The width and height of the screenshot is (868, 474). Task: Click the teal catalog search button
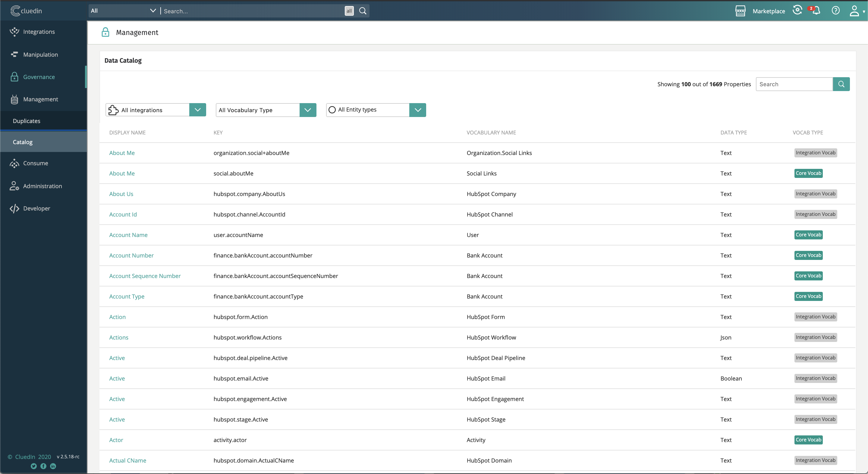pos(841,84)
